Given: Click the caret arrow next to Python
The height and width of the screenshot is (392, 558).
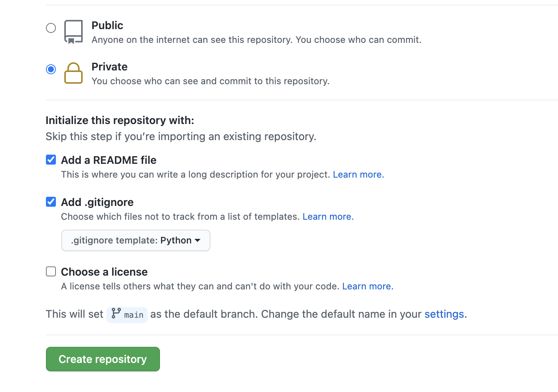Looking at the screenshot, I should click(197, 240).
